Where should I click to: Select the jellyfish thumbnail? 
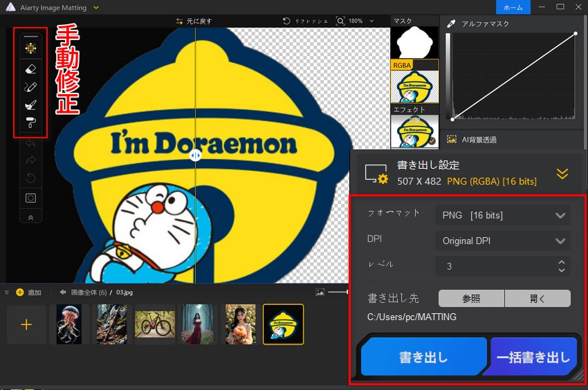pos(69,324)
